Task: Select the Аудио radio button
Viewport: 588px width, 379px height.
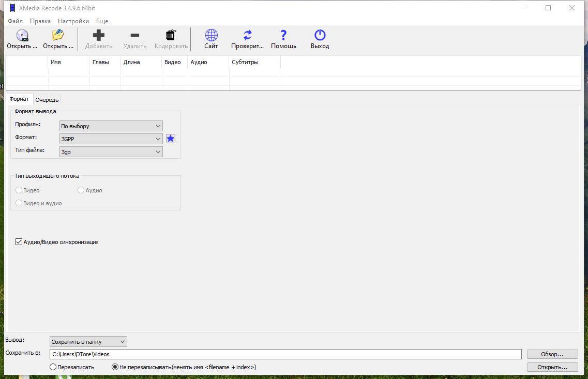Action: (x=81, y=190)
